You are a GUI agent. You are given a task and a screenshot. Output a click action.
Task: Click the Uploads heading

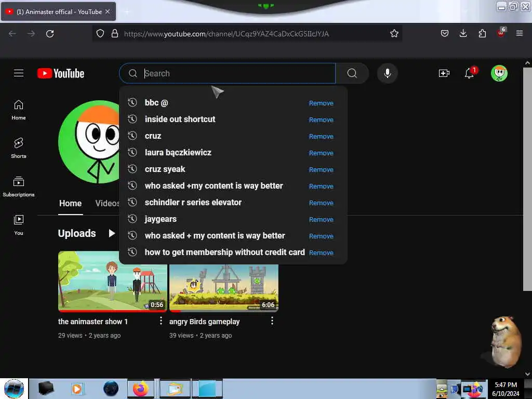point(77,233)
